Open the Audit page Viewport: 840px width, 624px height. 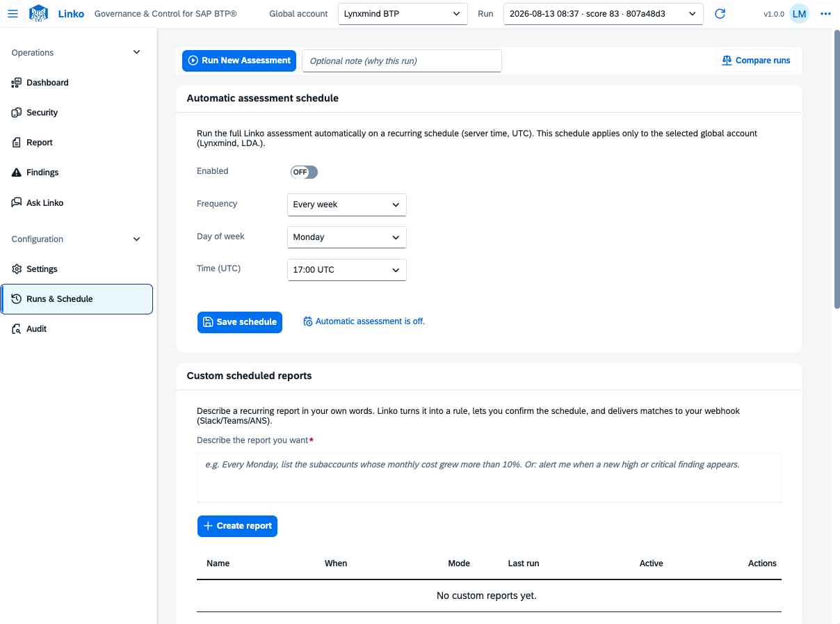pos(76,329)
